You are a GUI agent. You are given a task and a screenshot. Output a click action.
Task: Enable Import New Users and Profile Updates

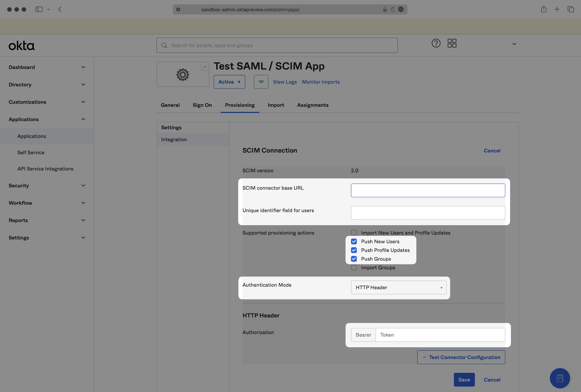coord(354,233)
